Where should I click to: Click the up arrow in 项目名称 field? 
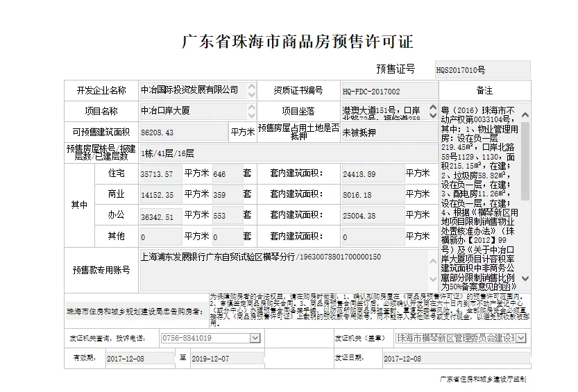(x=251, y=108)
